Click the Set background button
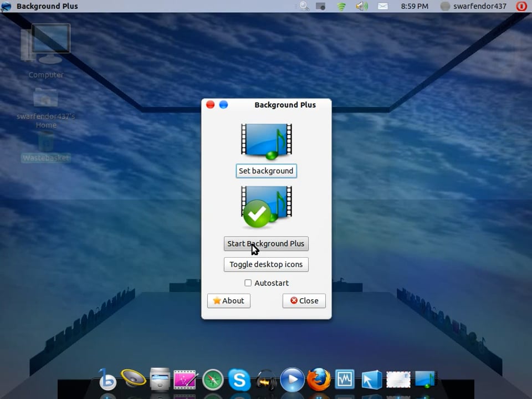Image resolution: width=532 pixels, height=399 pixels. coord(266,171)
